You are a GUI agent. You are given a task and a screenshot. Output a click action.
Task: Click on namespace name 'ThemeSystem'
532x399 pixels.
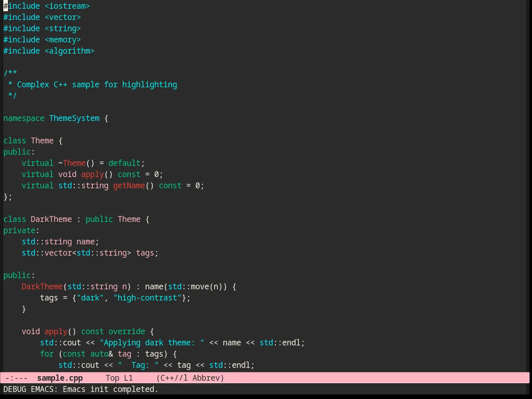pos(74,118)
